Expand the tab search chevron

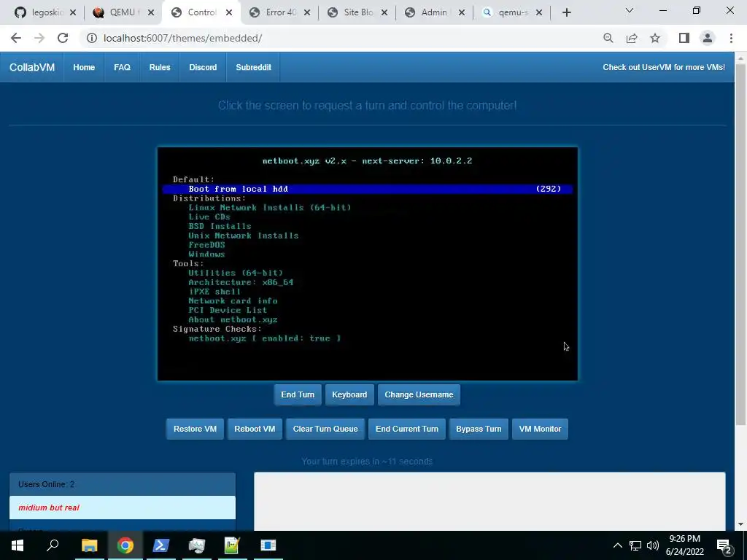(x=630, y=10)
